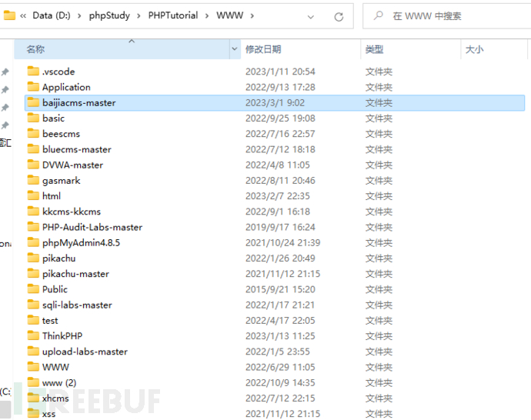The image size is (531, 420).
Task: Click the .vscode folder name
Action: pyautogui.click(x=58, y=72)
